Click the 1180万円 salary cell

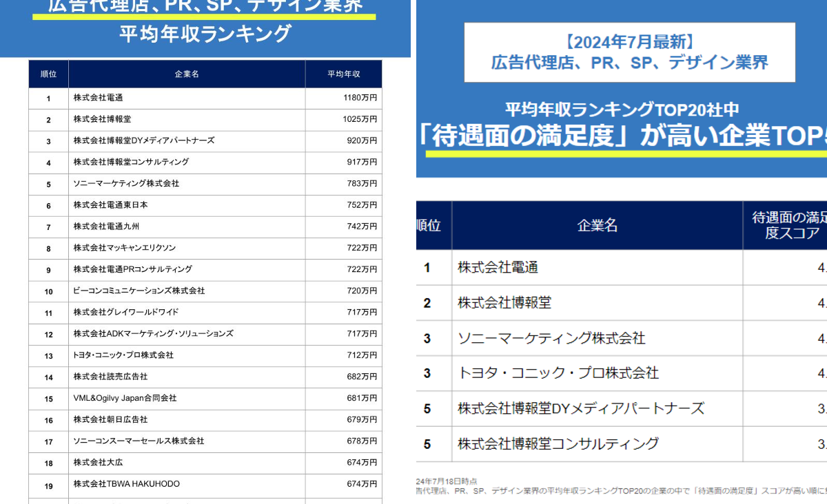[360, 98]
